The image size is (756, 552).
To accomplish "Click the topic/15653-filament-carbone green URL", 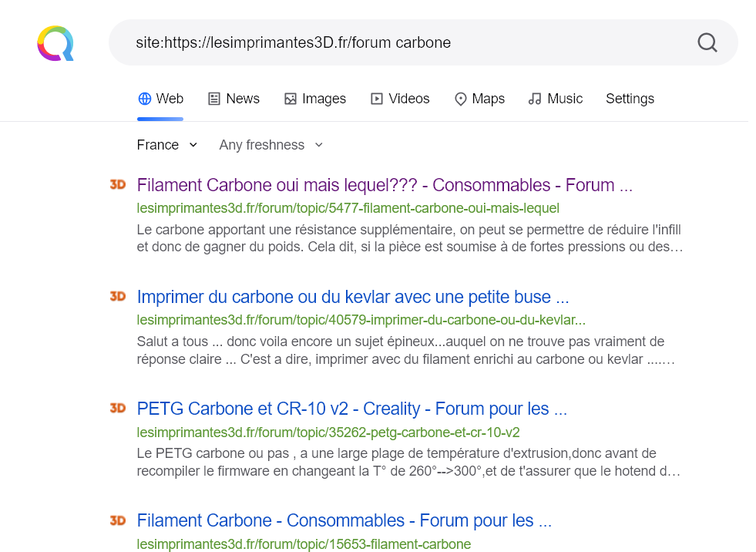I will coord(304,544).
